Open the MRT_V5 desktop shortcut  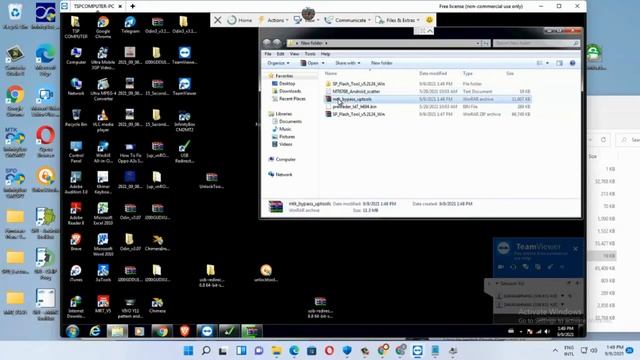pyautogui.click(x=103, y=304)
